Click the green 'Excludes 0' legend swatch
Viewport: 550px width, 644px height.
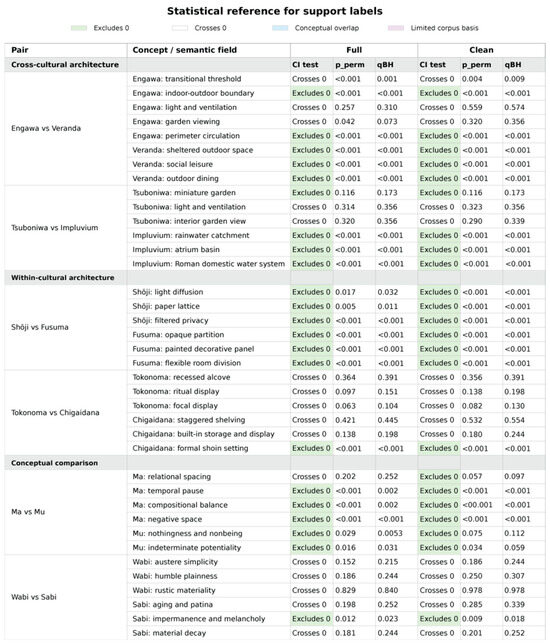click(79, 28)
